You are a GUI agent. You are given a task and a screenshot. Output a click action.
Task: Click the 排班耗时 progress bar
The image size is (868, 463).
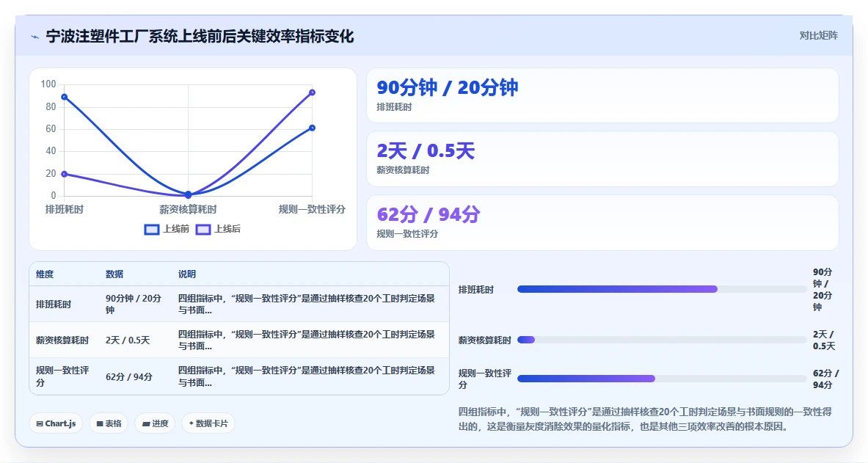tap(662, 289)
